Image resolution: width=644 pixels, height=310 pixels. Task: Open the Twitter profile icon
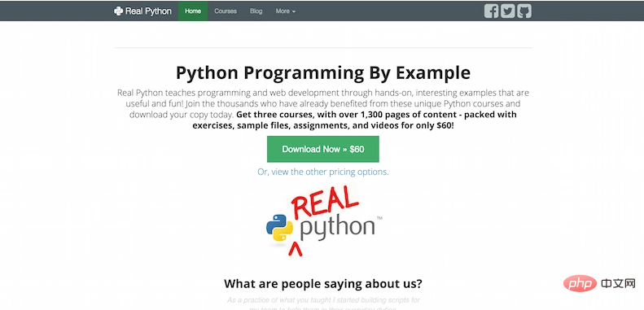(x=508, y=11)
